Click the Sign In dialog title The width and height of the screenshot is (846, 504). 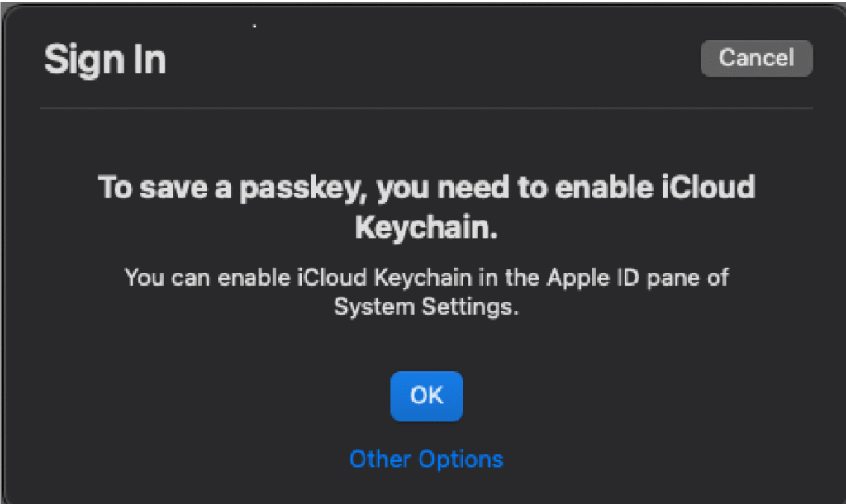[105, 58]
